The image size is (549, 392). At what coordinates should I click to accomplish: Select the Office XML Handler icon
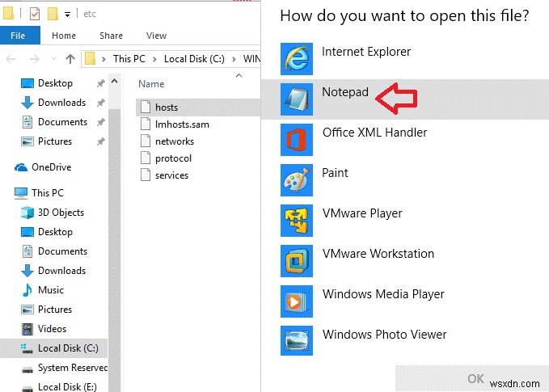point(297,140)
